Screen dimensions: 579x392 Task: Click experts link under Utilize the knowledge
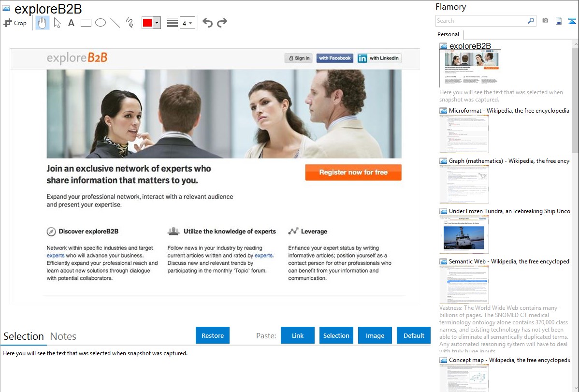(x=264, y=255)
